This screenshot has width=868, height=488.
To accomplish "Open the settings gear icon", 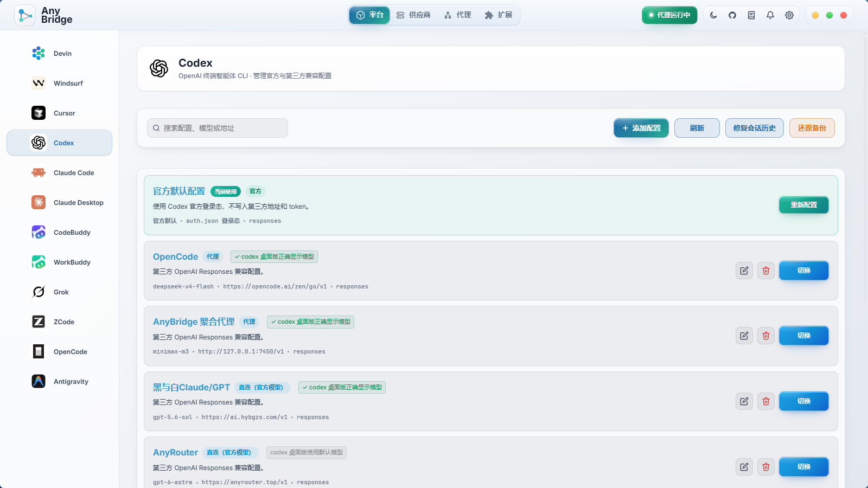I will tap(789, 15).
